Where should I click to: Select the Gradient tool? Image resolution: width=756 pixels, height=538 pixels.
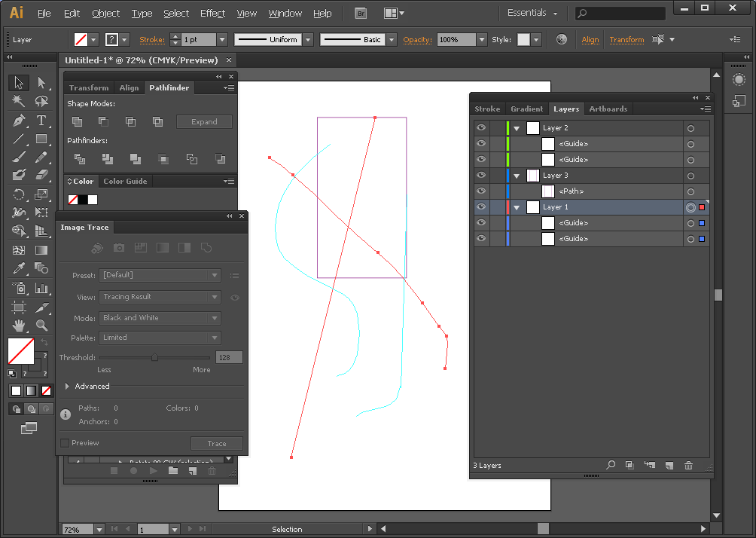click(41, 250)
